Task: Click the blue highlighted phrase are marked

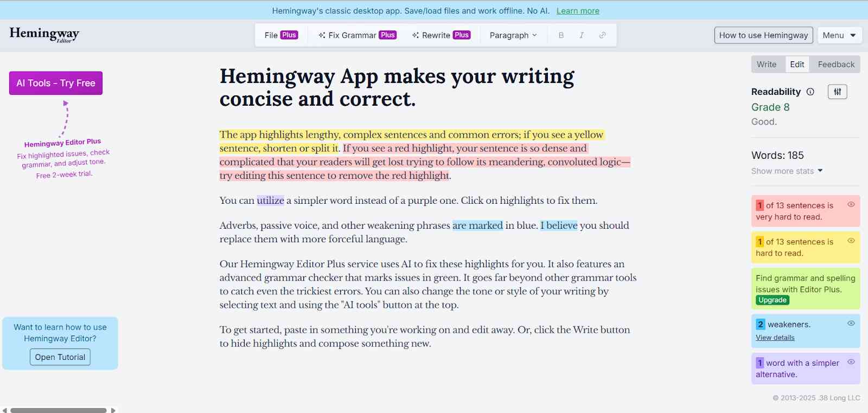Action: 477,225
